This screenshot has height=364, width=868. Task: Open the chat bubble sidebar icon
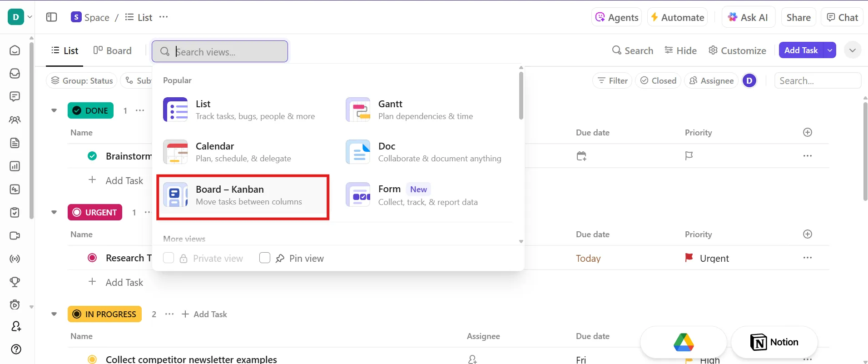15,96
